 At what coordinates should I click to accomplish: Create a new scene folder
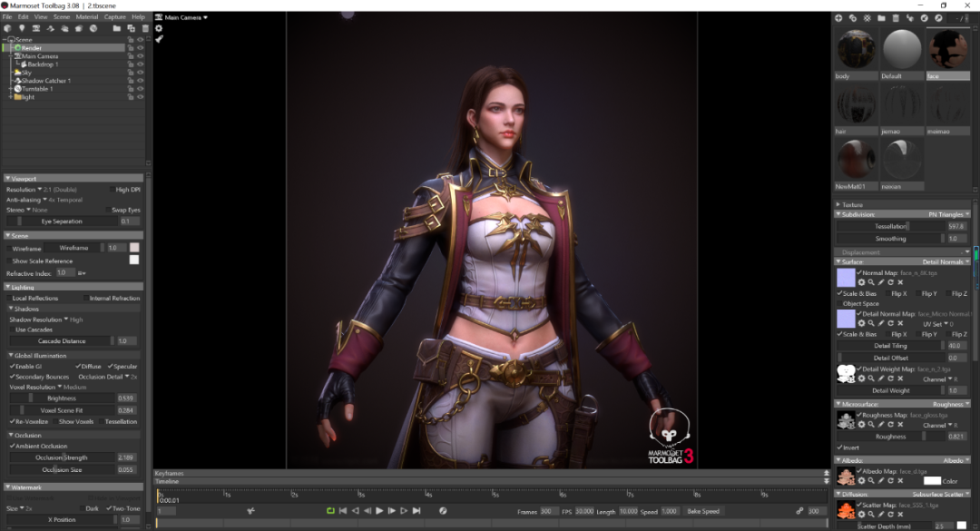pos(117,28)
